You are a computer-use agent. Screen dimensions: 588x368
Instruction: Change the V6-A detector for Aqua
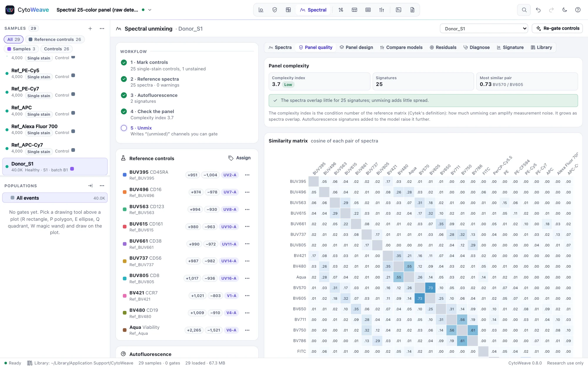pyautogui.click(x=231, y=330)
